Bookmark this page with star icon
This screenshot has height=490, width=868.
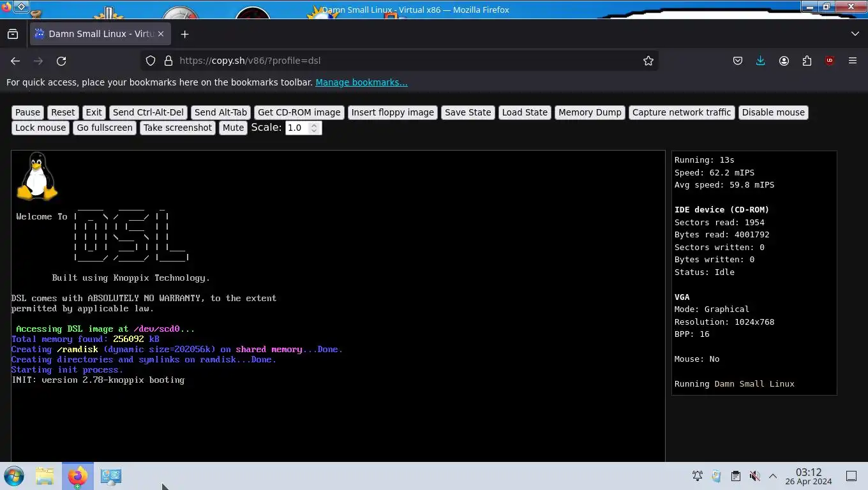pos(648,61)
